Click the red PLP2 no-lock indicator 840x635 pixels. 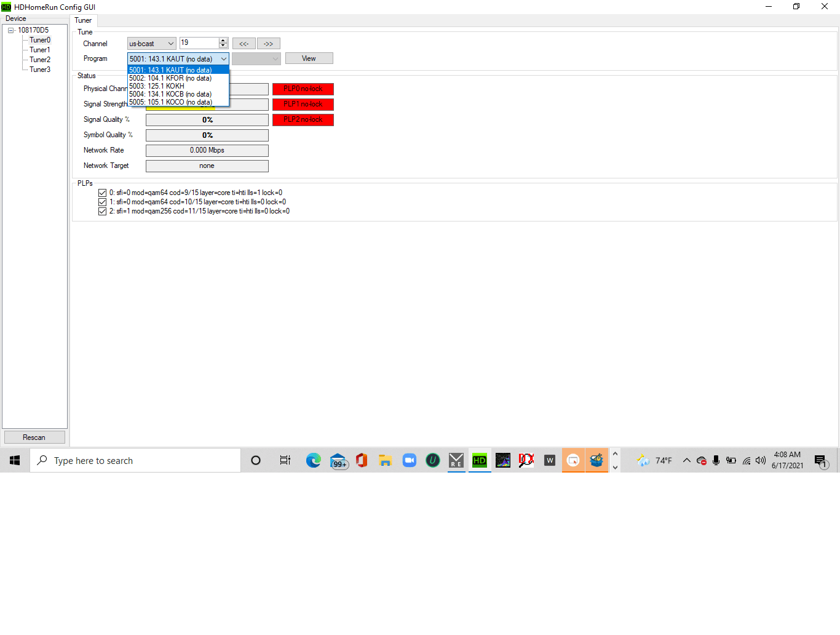coord(303,119)
